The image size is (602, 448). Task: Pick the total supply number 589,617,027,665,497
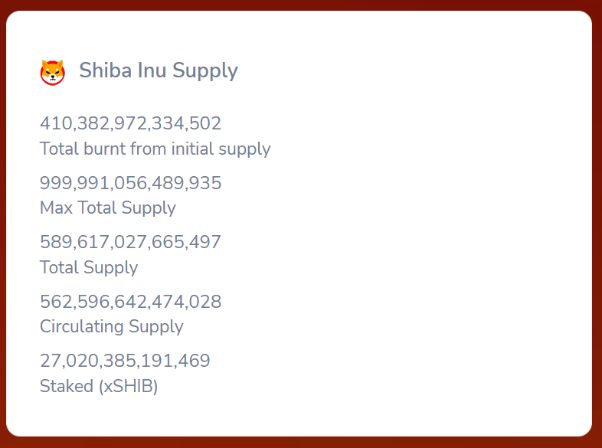(x=130, y=242)
